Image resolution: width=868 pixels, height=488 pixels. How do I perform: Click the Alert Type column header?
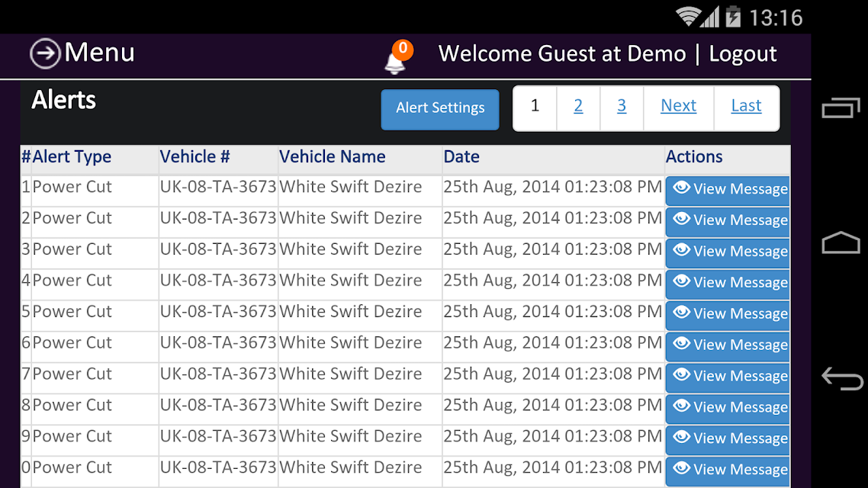pos(72,157)
